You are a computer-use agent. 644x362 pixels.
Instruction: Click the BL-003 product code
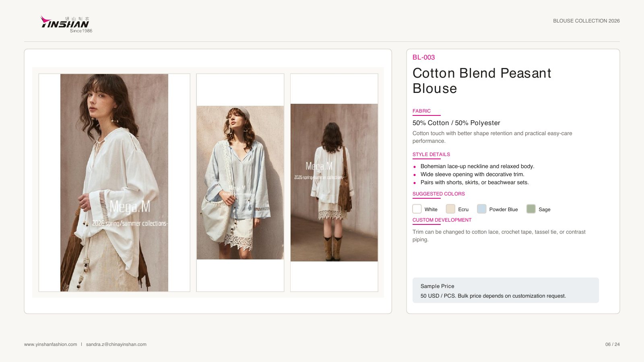[x=423, y=57]
